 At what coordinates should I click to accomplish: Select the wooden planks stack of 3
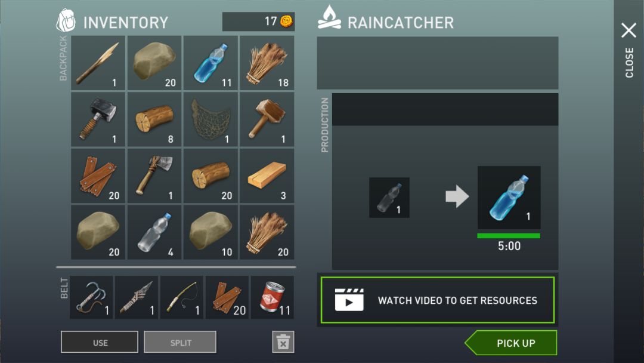(x=267, y=176)
